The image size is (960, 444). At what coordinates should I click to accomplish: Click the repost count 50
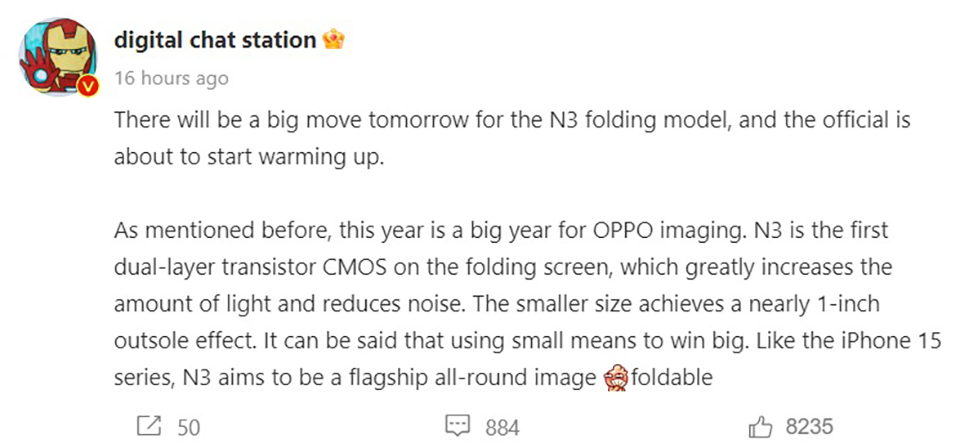click(188, 427)
